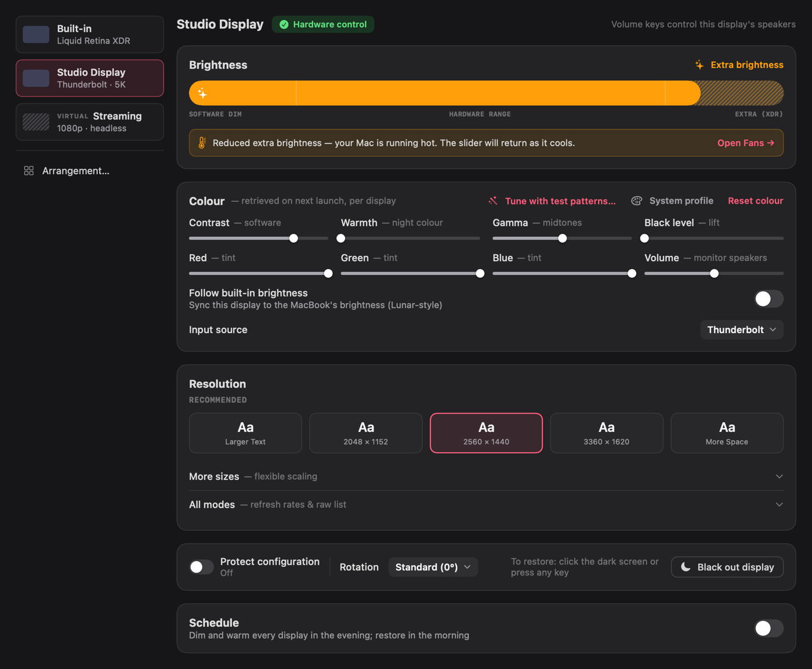
Task: Choose the 3360 × 1620 resolution
Action: pos(607,433)
